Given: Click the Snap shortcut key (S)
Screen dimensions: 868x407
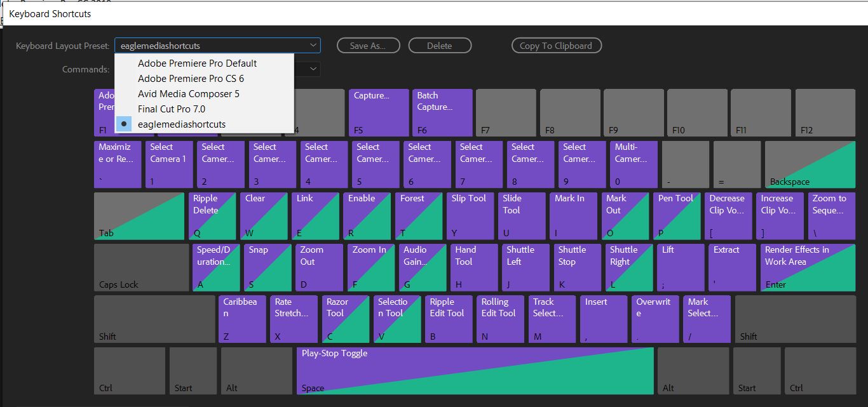Looking at the screenshot, I should 267,267.
